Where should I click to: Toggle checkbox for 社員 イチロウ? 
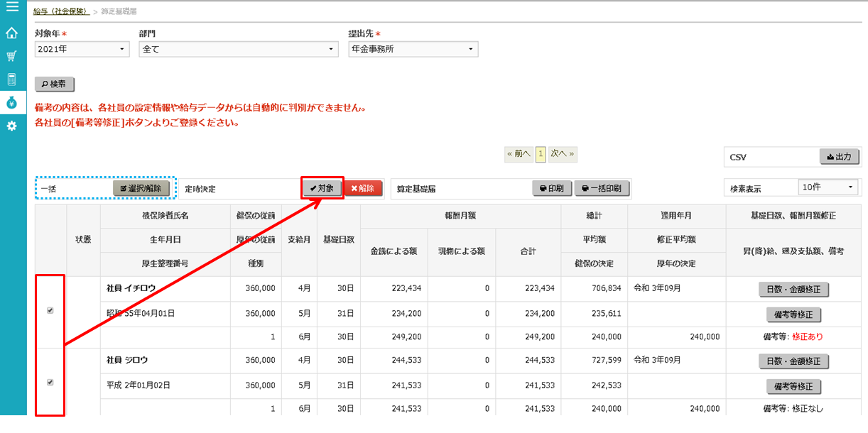click(x=50, y=311)
